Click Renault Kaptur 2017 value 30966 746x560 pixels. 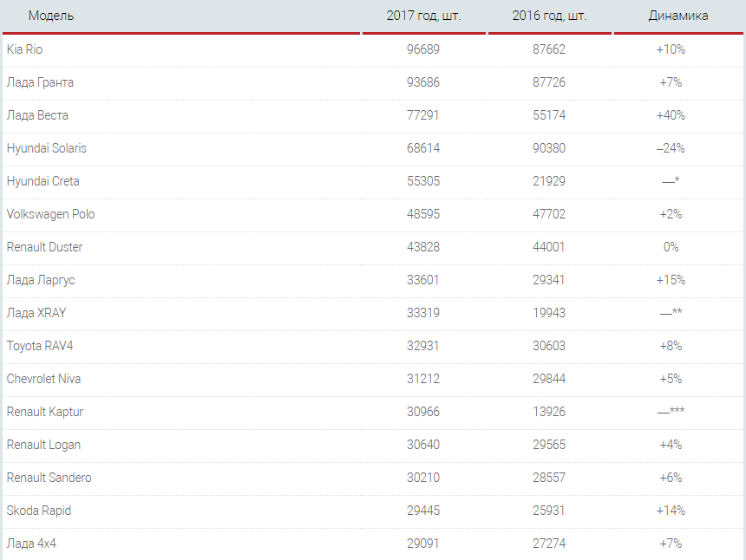[423, 412]
